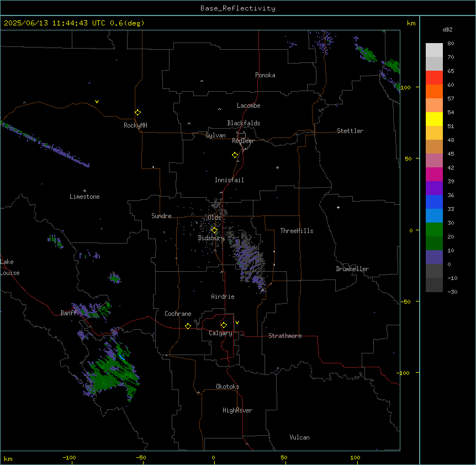476x465 pixels.
Task: Pick the light blue swatch between 33 and 30
Action: click(x=434, y=216)
